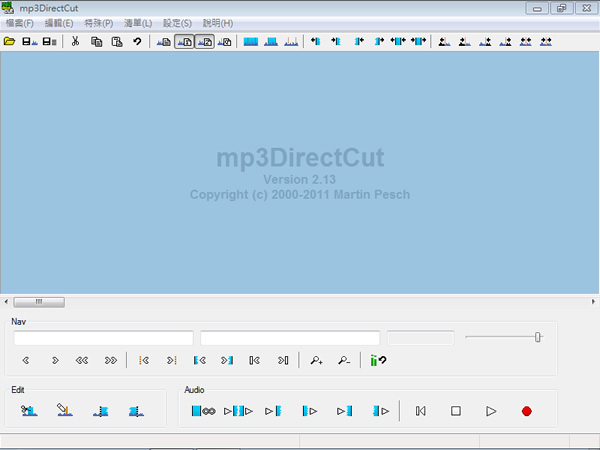The image size is (600, 450).
Task: Click the volume slider handle in Nav
Action: click(538, 337)
